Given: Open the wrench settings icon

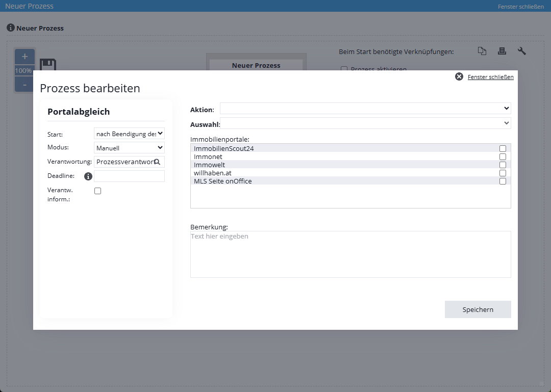Looking at the screenshot, I should coord(521,51).
